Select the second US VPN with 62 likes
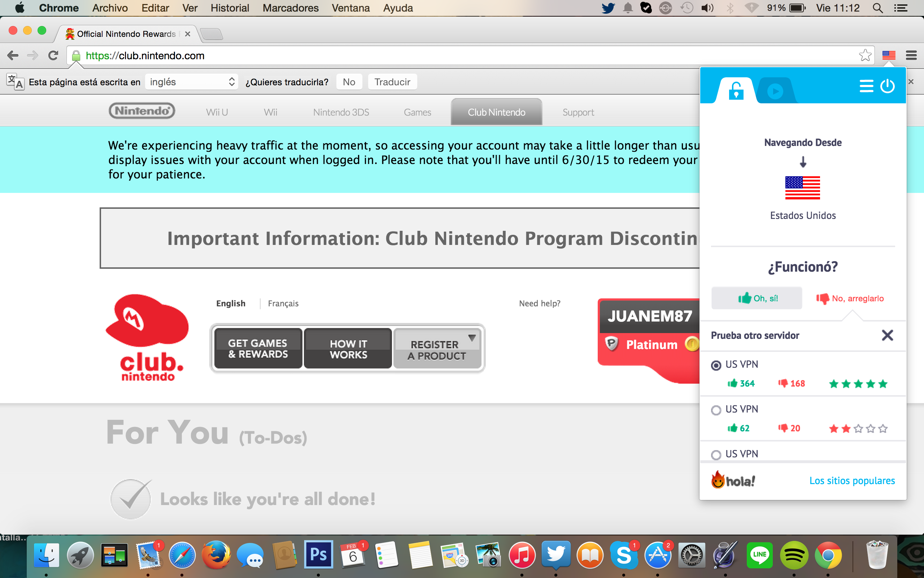Screen dimensions: 924x578 point(716,410)
